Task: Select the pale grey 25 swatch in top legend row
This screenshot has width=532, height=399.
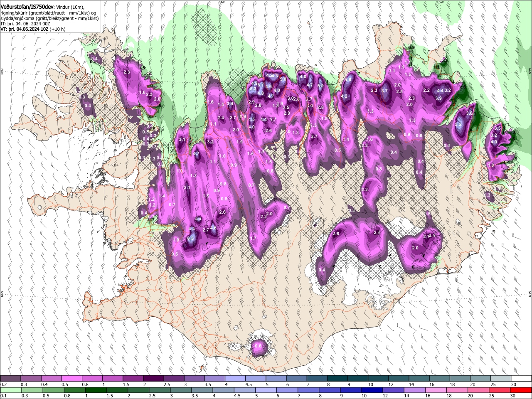Action: tap(500, 378)
